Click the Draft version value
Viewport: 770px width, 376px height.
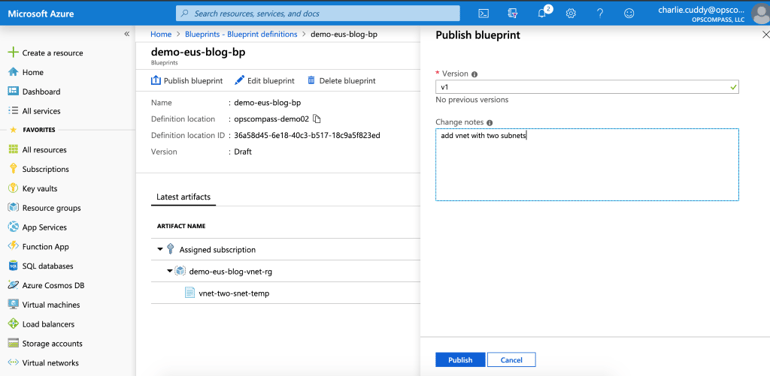click(x=243, y=152)
